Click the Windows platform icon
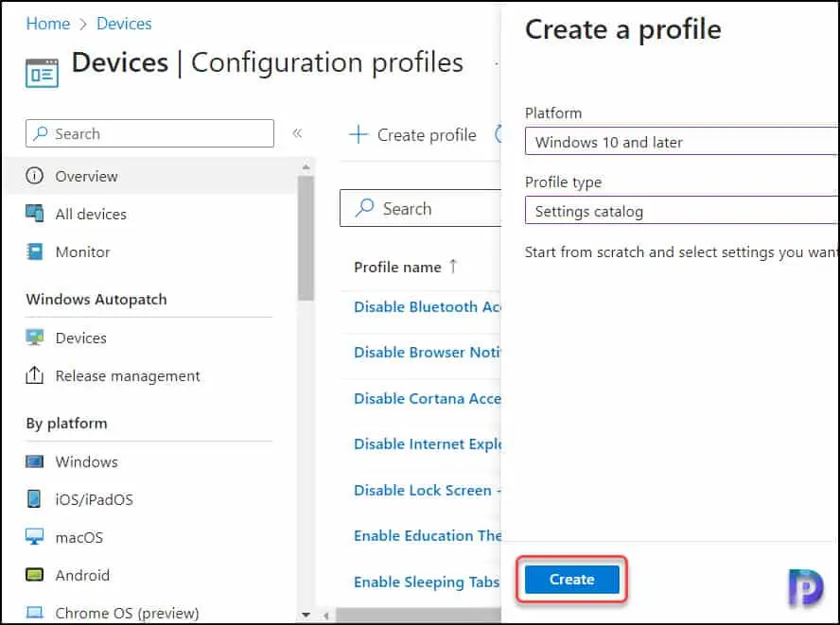The height and width of the screenshot is (625, 840). coord(35,461)
